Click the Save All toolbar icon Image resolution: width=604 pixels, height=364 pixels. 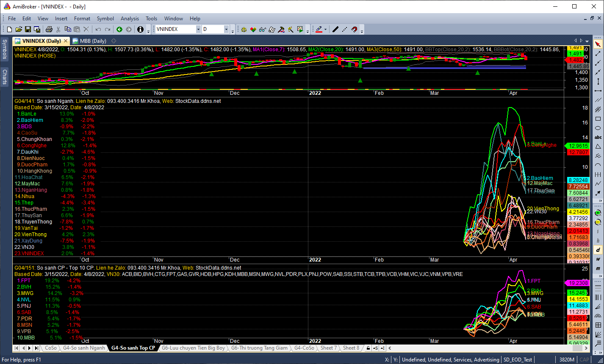(37, 29)
